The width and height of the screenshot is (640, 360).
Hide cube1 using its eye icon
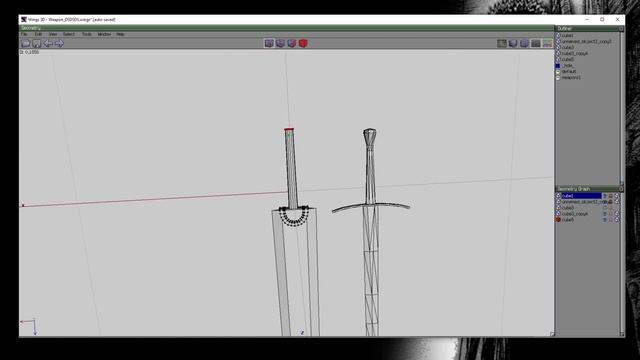tap(605, 196)
